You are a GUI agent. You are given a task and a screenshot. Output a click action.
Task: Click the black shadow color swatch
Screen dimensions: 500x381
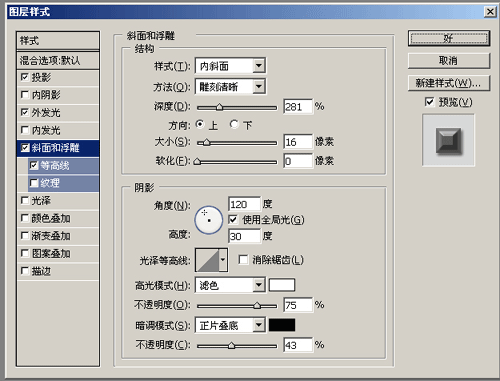pyautogui.click(x=282, y=325)
